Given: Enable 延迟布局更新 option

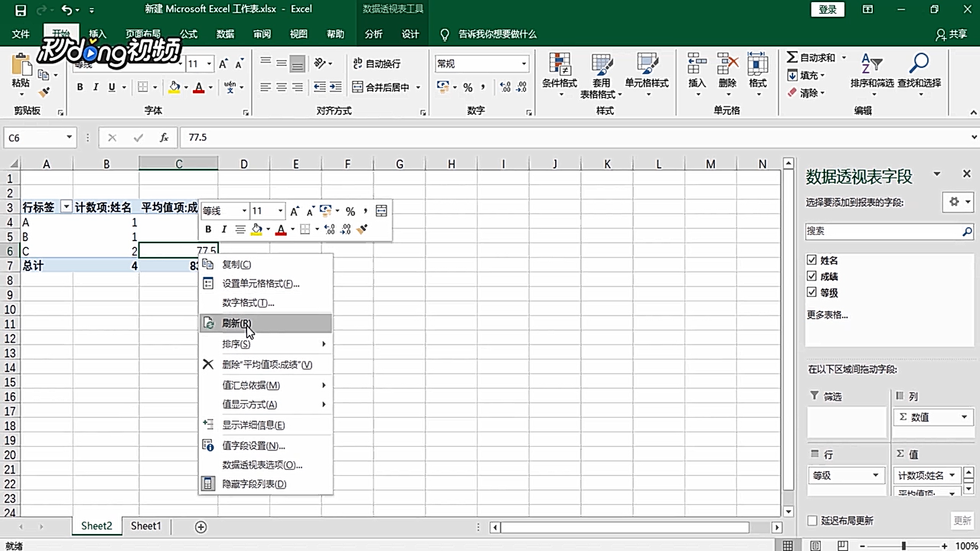Looking at the screenshot, I should 813,520.
